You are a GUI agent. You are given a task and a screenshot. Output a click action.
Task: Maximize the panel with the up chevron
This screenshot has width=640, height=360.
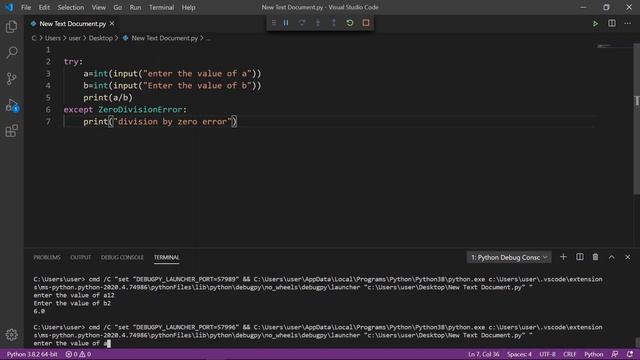tap(611, 257)
